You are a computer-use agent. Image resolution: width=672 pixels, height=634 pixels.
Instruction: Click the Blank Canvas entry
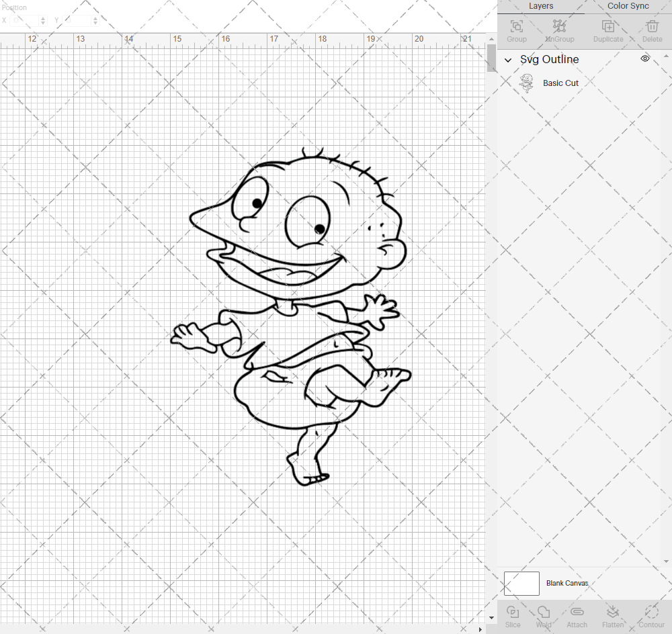[567, 583]
